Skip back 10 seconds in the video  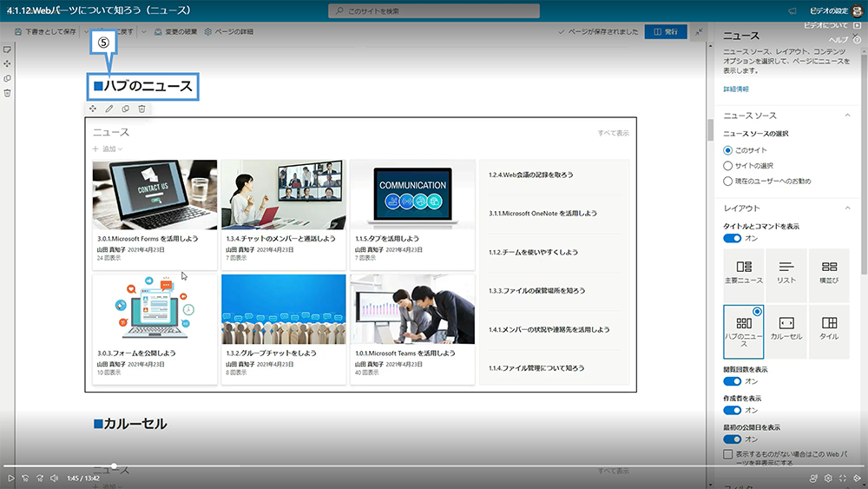coord(25,478)
